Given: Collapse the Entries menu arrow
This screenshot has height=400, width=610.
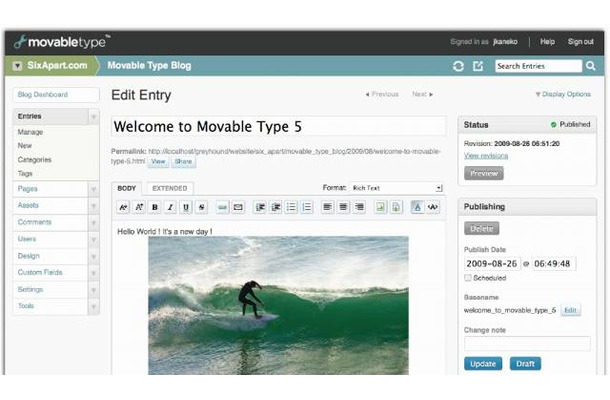Looking at the screenshot, I should point(93,116).
